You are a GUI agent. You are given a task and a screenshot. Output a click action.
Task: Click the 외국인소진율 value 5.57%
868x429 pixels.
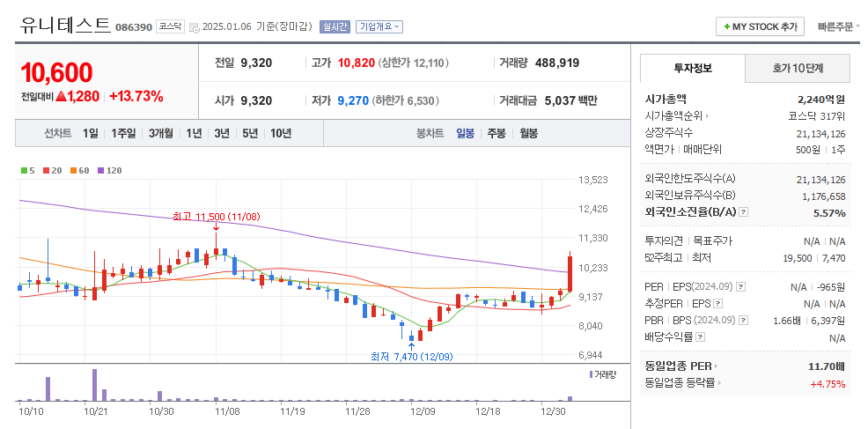click(x=830, y=213)
